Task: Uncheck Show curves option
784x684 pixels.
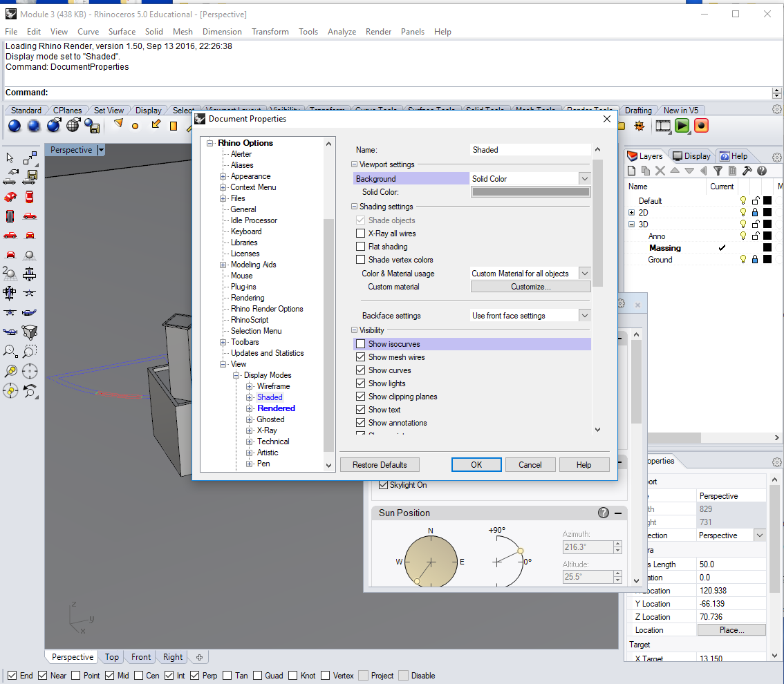Action: (x=360, y=370)
